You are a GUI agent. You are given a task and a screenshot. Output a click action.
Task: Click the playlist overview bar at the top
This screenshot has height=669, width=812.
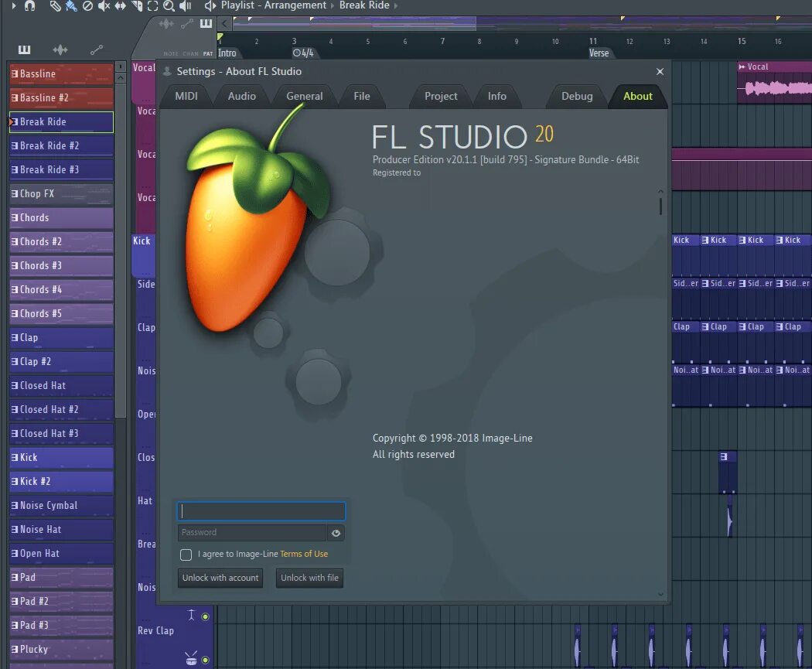(x=522, y=22)
